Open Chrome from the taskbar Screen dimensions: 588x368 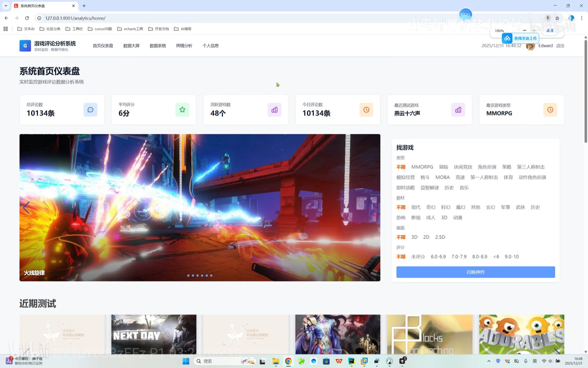point(288,361)
